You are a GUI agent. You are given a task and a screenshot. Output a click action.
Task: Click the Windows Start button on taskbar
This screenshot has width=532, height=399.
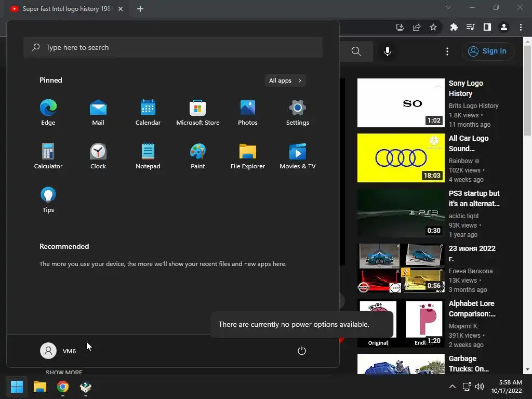coord(17,387)
